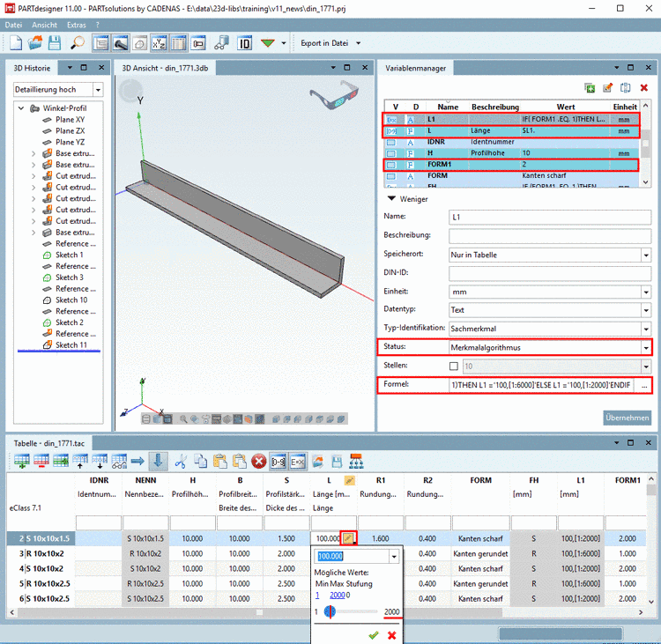Open the Detaillierung hoch dropdown
Image resolution: width=661 pixels, height=644 pixels.
click(98, 90)
